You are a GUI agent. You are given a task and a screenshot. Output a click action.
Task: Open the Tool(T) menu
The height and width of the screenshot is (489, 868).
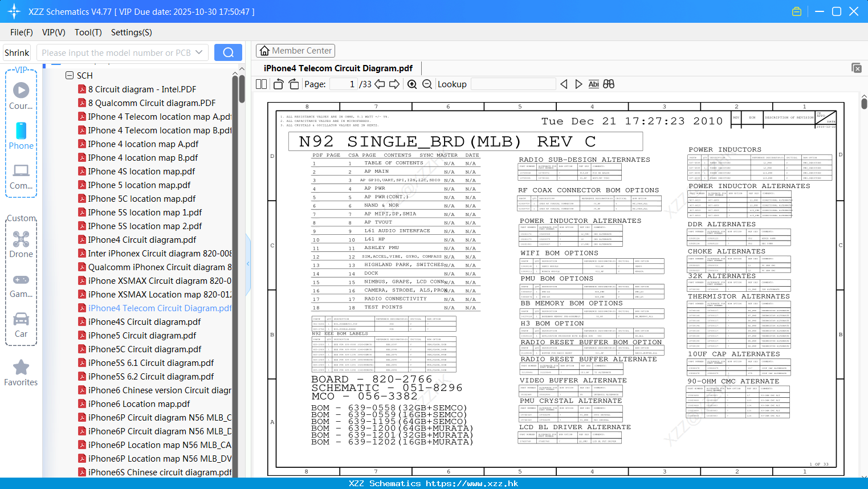coord(88,32)
